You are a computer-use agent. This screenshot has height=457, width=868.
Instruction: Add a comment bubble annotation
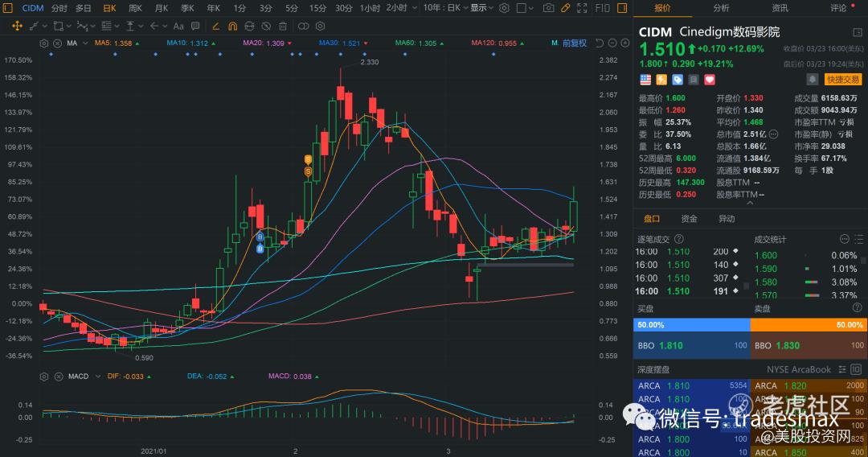tap(194, 26)
